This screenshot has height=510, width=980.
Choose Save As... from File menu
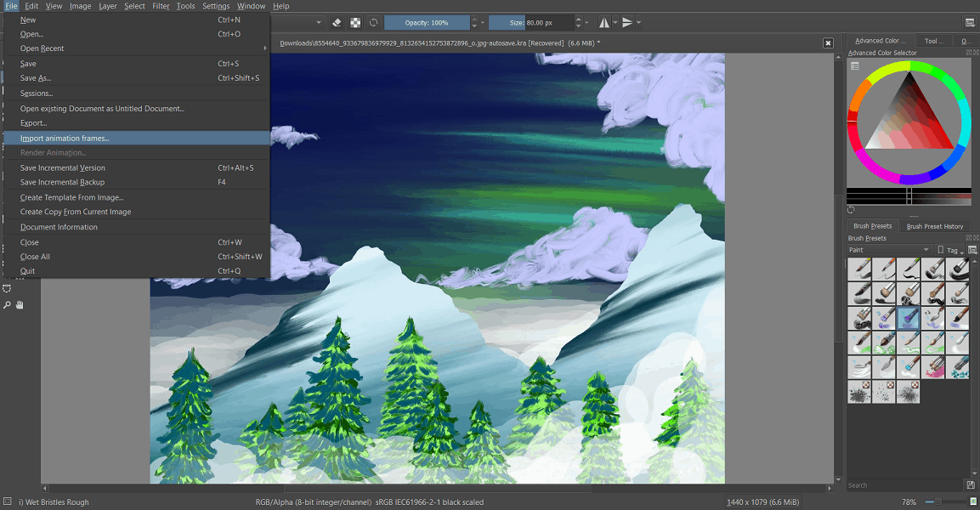pos(137,78)
